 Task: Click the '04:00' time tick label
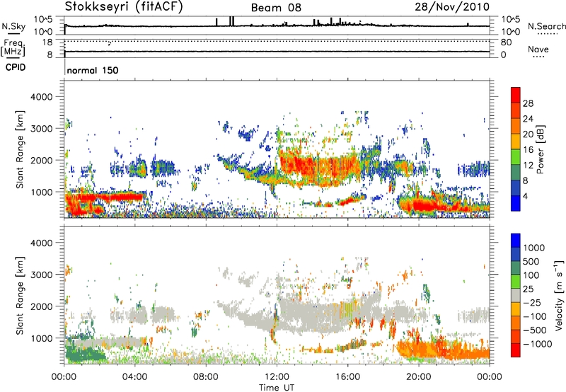(x=134, y=377)
